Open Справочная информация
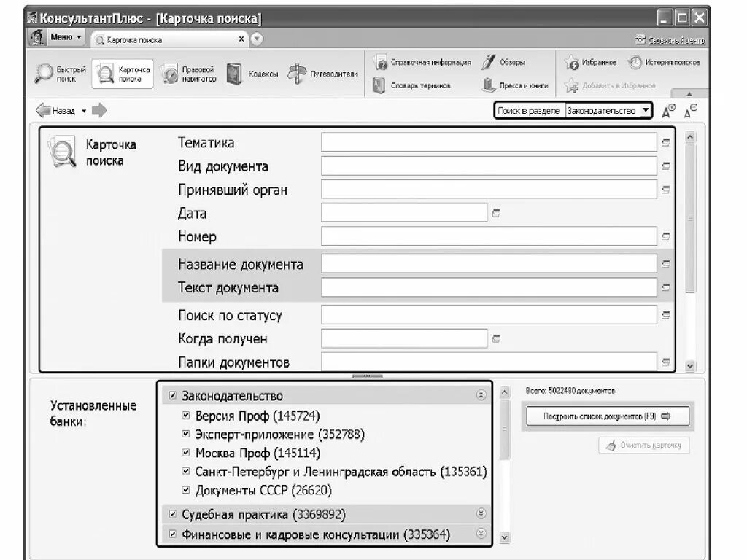Viewport: 747px width, 560px height. click(422, 63)
